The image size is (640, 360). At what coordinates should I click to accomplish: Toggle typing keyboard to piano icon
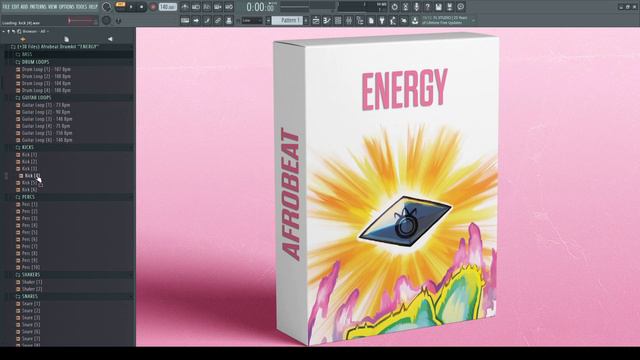(x=185, y=20)
